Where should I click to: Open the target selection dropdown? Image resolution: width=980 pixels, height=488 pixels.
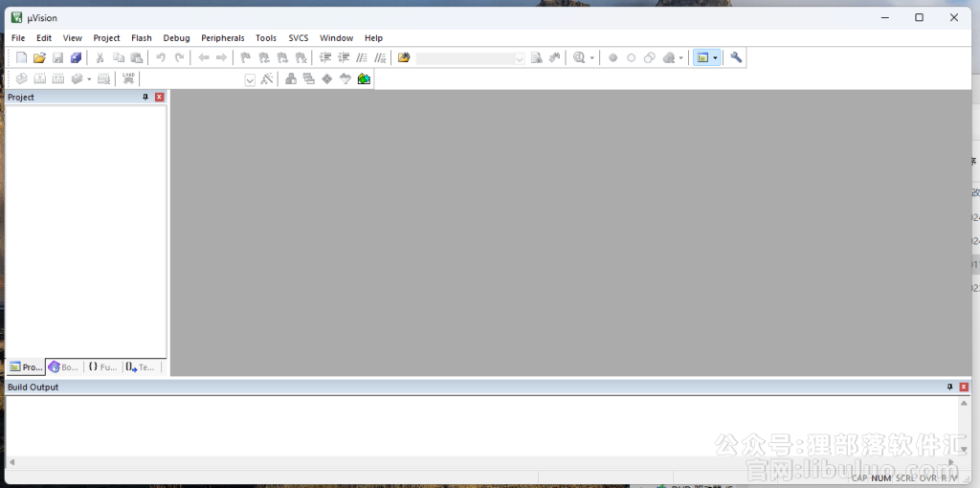point(250,80)
